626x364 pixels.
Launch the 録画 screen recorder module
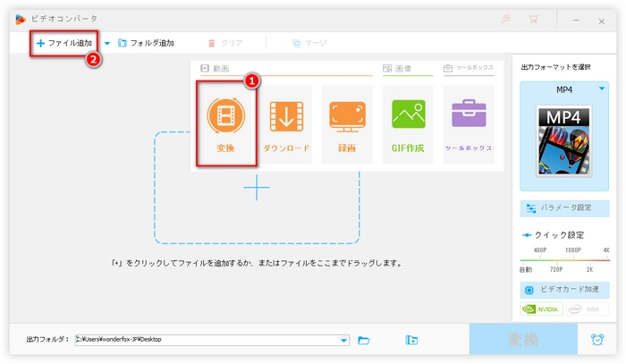(x=347, y=124)
